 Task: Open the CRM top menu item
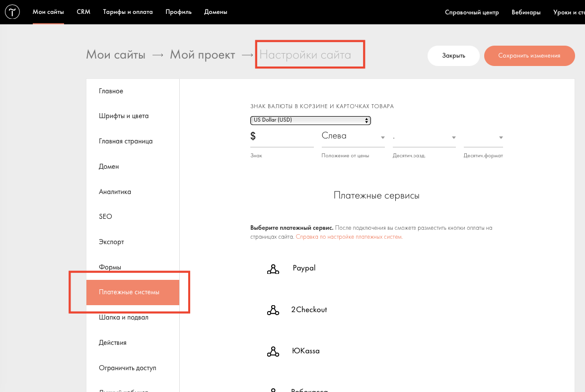tap(83, 12)
